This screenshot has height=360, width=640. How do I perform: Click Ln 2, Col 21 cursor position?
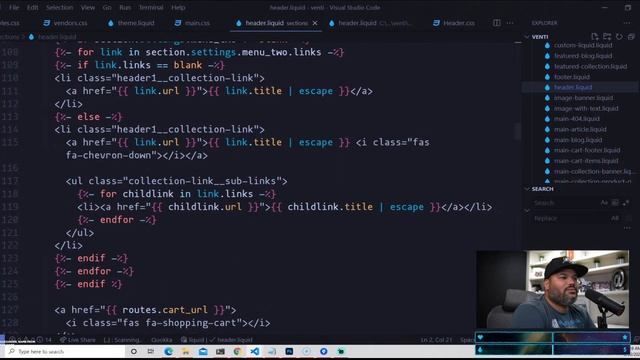(x=436, y=340)
